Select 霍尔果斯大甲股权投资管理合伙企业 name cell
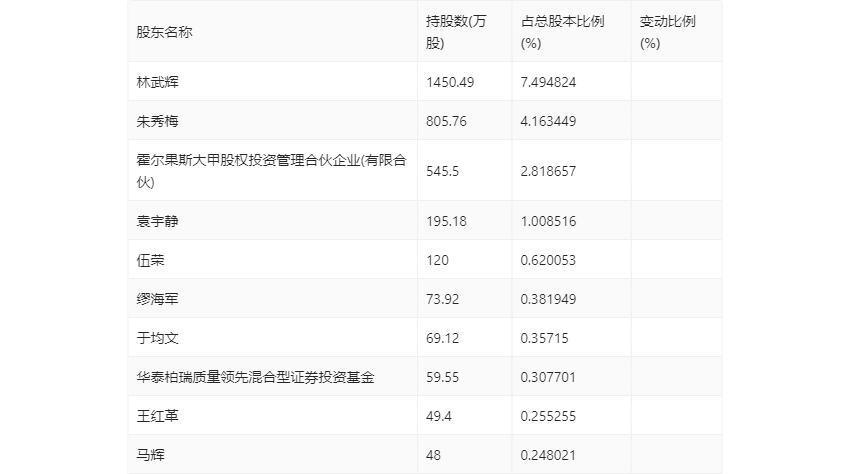 click(x=271, y=171)
